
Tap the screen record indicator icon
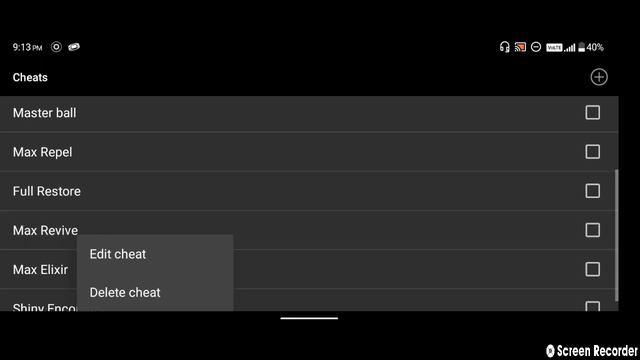click(56, 47)
